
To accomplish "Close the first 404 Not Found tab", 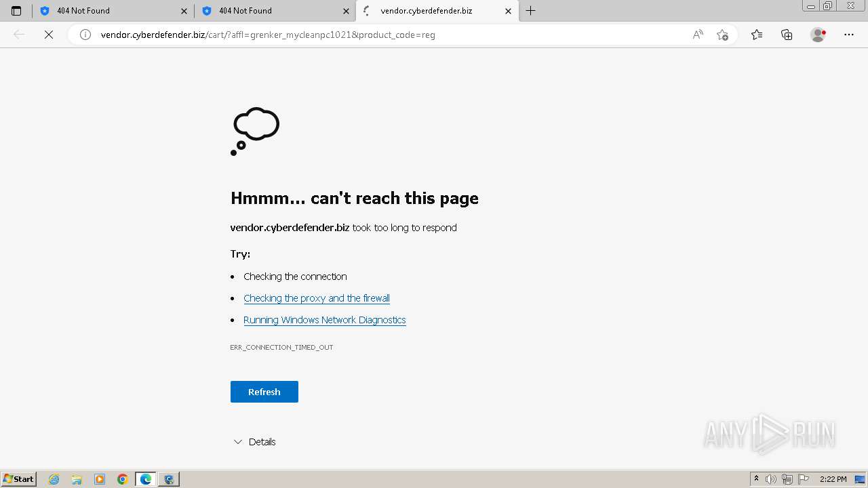I will coord(184,11).
